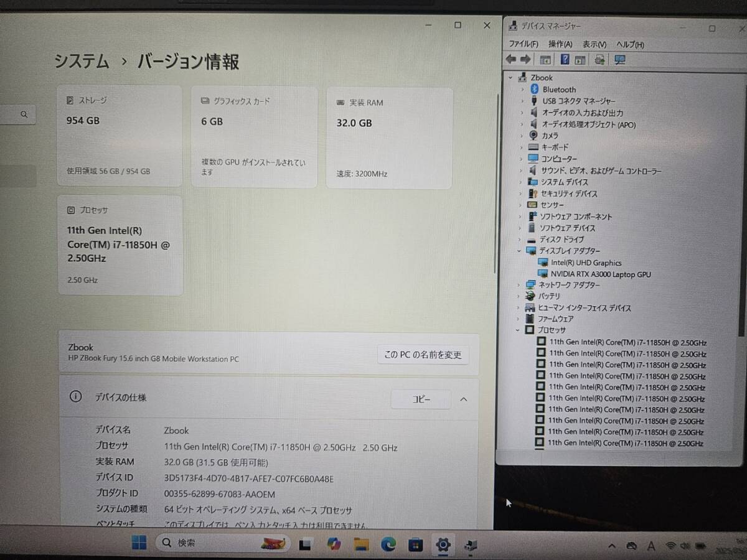Open Microsoft Store icon on taskbar
Screen dimensions: 747x560
[x=415, y=546]
